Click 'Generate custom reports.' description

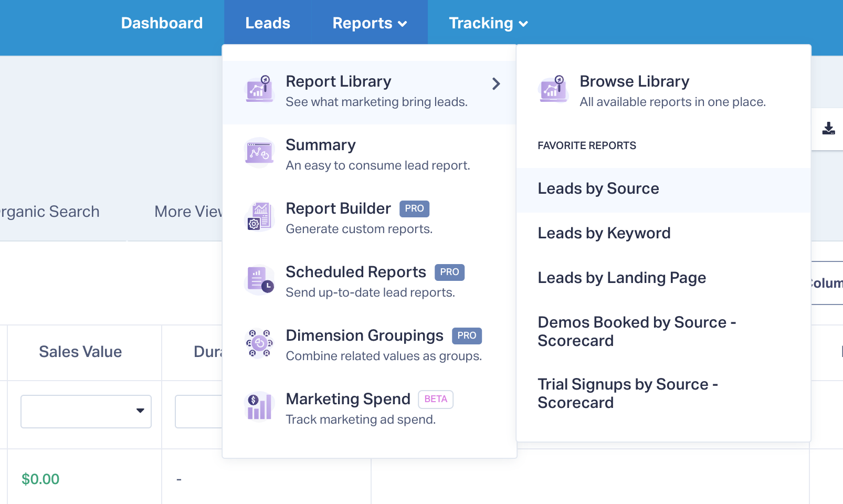(x=359, y=229)
